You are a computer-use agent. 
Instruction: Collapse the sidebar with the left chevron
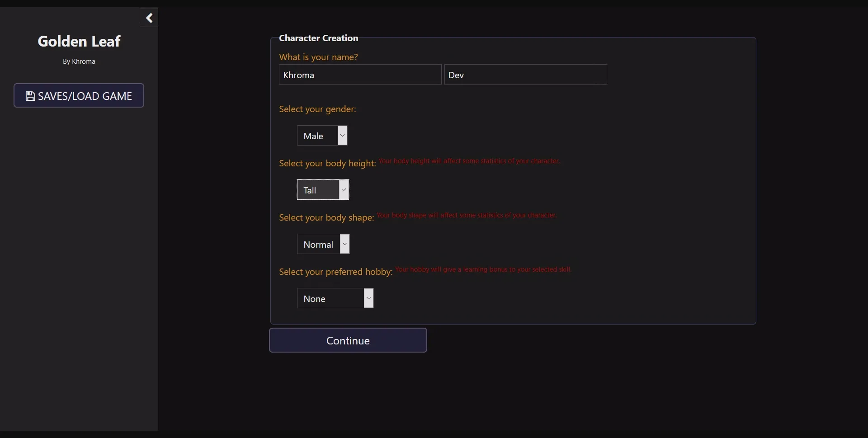point(149,18)
